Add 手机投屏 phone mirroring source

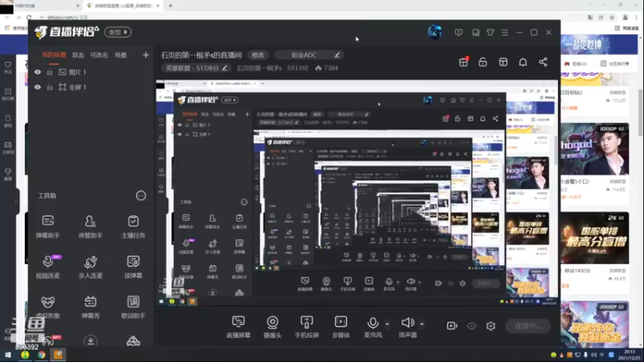click(307, 327)
